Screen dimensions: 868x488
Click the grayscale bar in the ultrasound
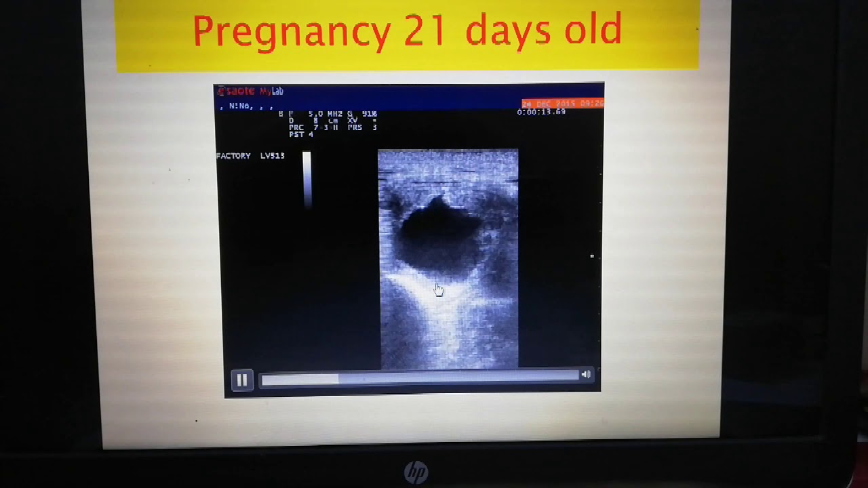[307, 178]
